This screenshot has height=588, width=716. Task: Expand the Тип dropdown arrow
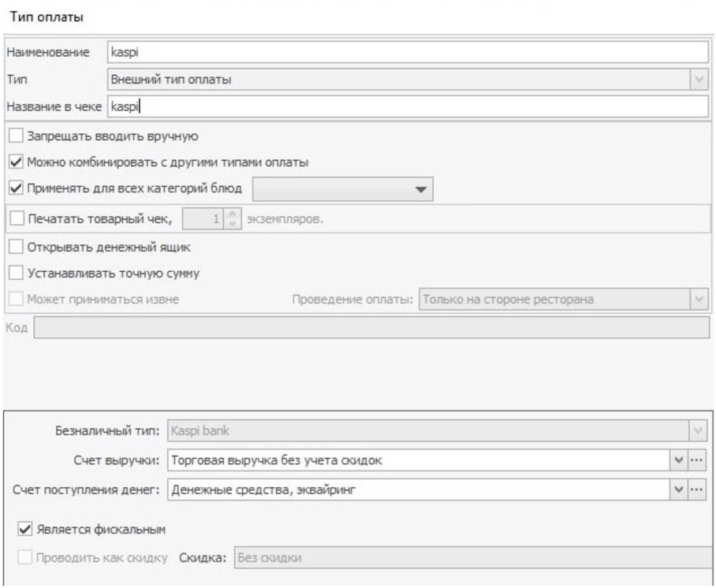click(699, 80)
